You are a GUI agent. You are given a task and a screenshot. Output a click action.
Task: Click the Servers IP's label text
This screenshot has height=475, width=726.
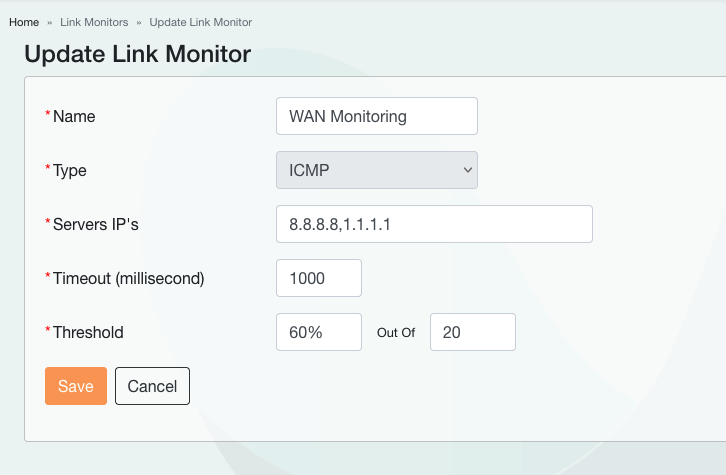95,224
